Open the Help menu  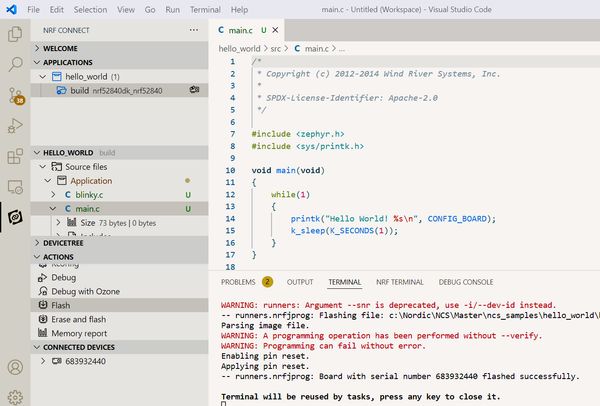[239, 10]
